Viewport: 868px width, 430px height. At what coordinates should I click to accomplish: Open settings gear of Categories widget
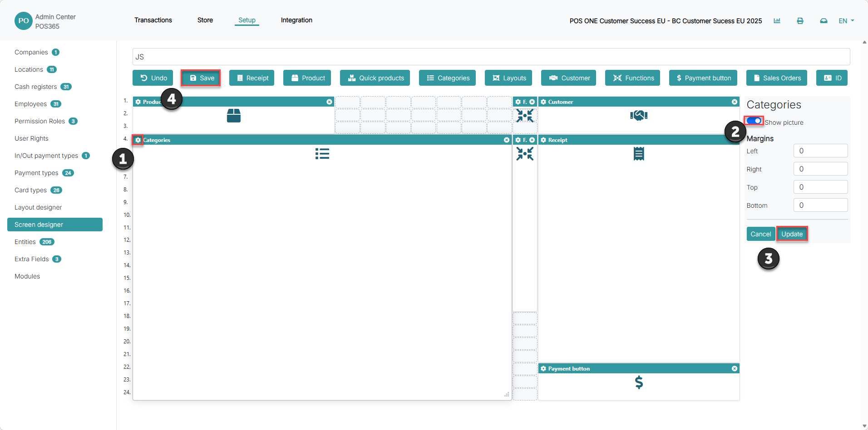click(x=138, y=140)
